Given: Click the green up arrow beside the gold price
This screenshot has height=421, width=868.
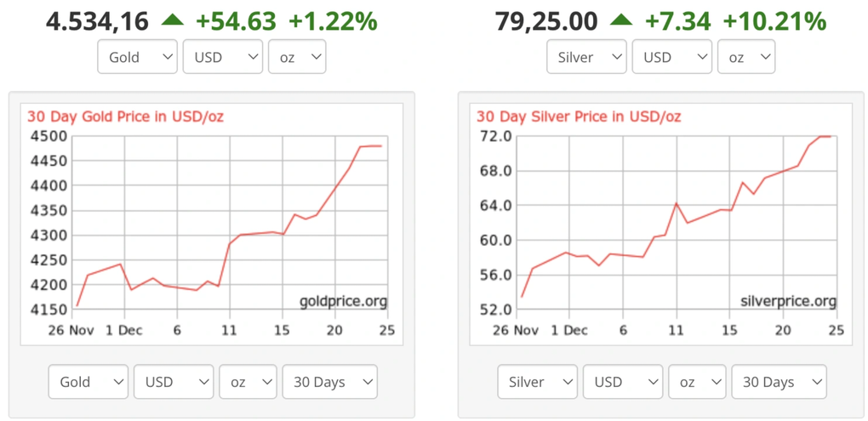Looking at the screenshot, I should pyautogui.click(x=173, y=20).
